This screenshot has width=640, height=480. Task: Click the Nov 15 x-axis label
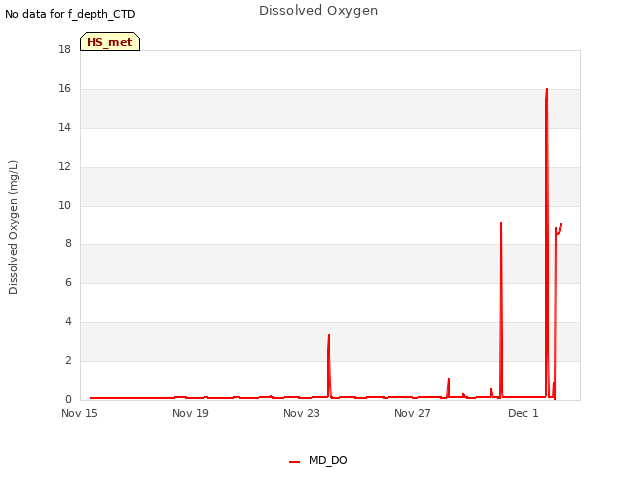79,413
